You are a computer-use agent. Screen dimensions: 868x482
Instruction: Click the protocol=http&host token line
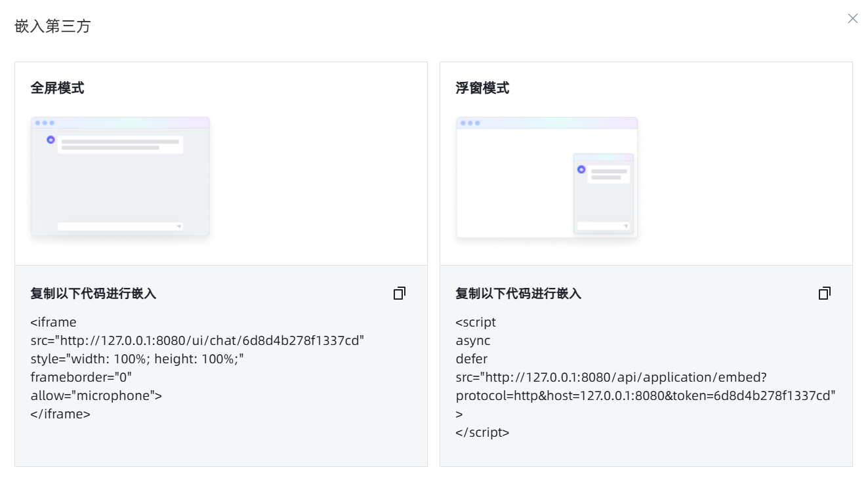[646, 395]
